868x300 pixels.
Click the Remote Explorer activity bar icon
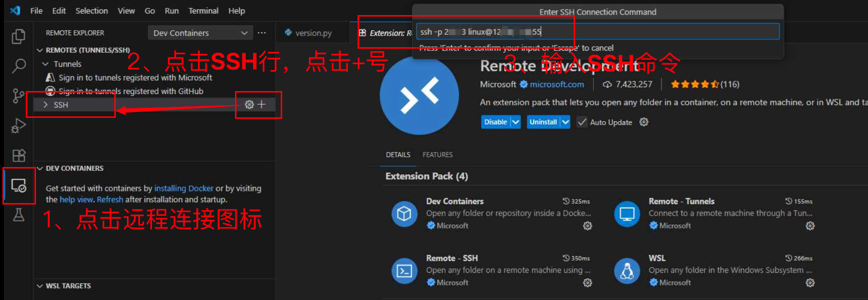click(18, 186)
